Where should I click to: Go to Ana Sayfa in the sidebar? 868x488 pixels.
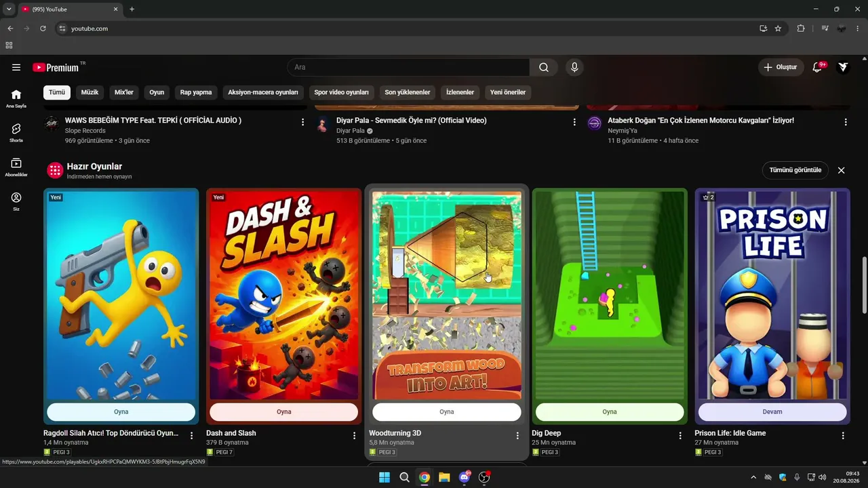point(16,98)
